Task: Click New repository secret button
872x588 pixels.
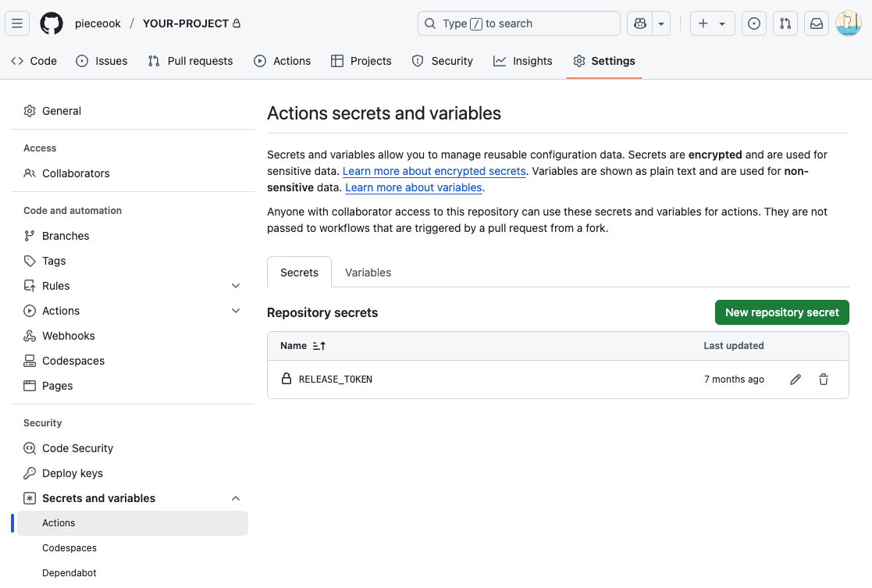Action: pos(781,312)
